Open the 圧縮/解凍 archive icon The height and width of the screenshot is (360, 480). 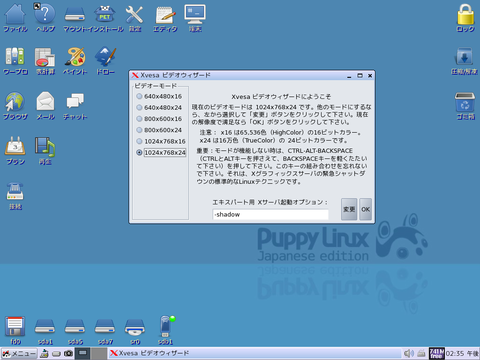[x=464, y=57]
